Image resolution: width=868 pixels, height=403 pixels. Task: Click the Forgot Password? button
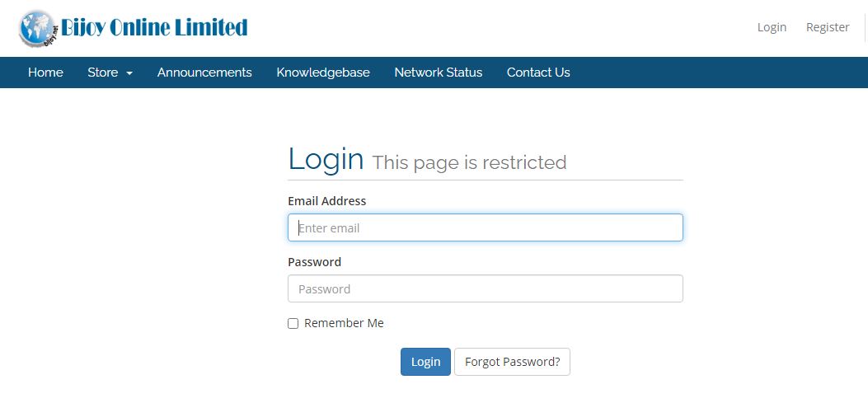(x=512, y=362)
